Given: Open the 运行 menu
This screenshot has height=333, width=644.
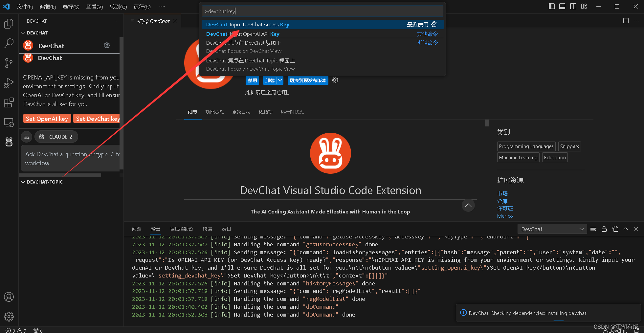Looking at the screenshot, I should [x=142, y=7].
